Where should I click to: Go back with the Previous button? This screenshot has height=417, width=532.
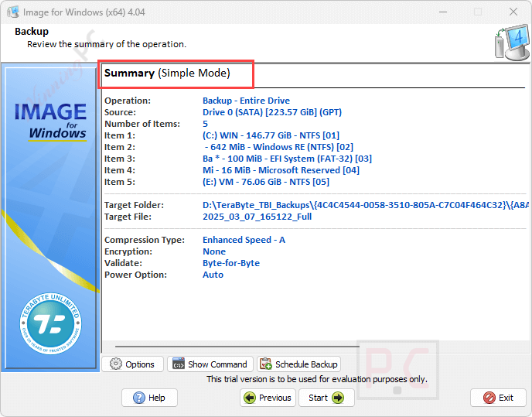(268, 398)
